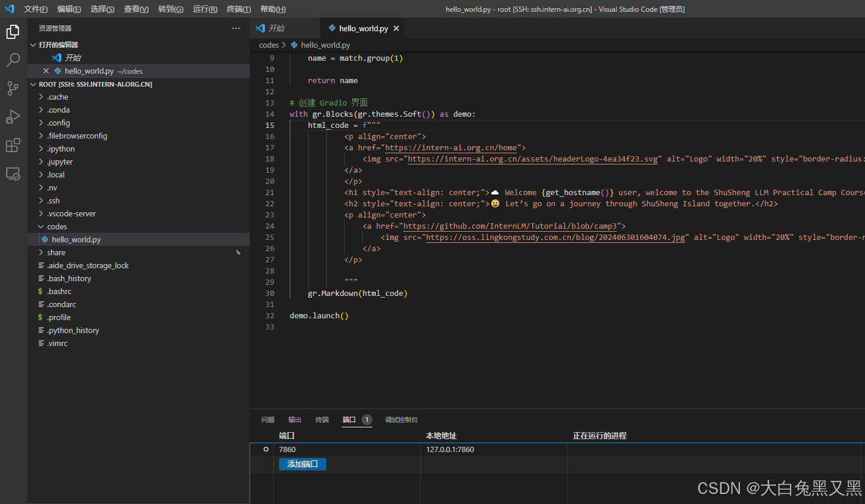Open the 转到(G) menu

coord(171,9)
